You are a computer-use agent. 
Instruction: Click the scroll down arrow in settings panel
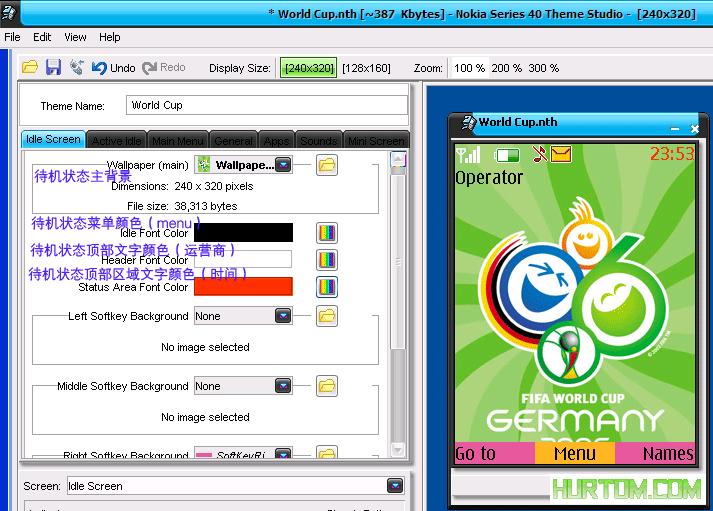(398, 450)
